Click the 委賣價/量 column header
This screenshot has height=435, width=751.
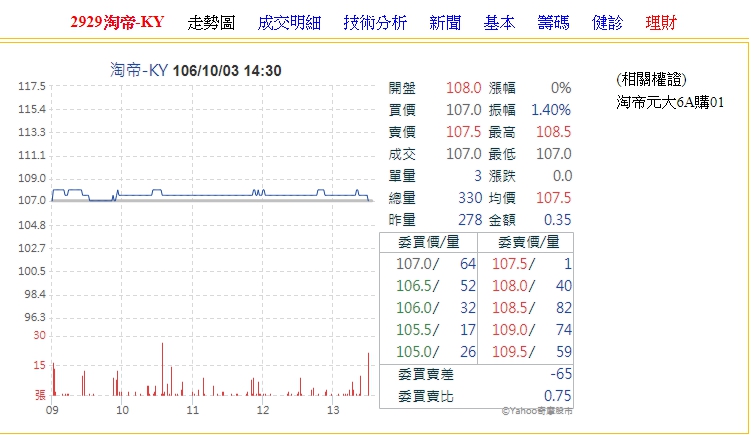click(x=528, y=242)
